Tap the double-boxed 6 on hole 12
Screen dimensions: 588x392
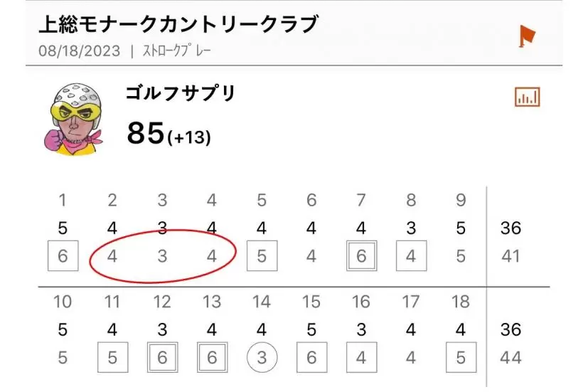162,358
